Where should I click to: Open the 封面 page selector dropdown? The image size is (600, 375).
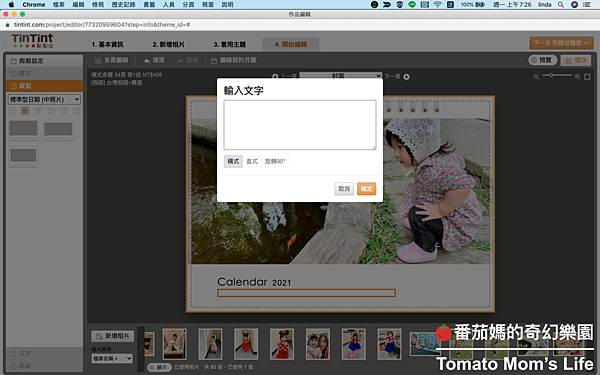341,75
